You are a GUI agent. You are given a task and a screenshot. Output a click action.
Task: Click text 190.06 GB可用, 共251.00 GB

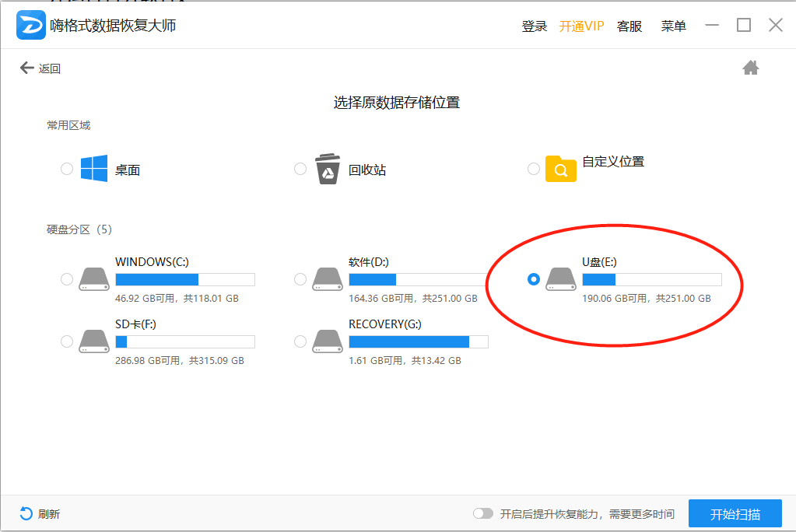tap(647, 299)
